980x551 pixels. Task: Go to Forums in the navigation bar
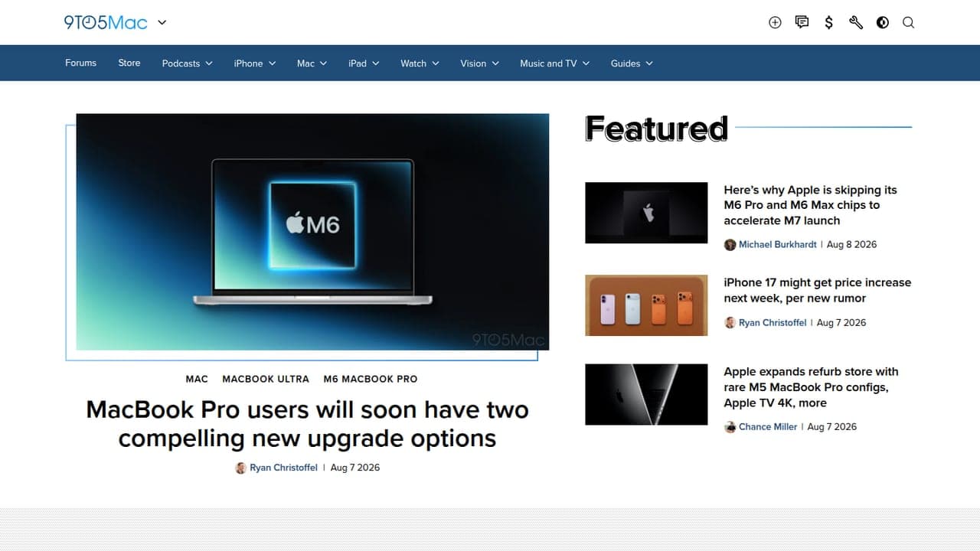coord(80,63)
